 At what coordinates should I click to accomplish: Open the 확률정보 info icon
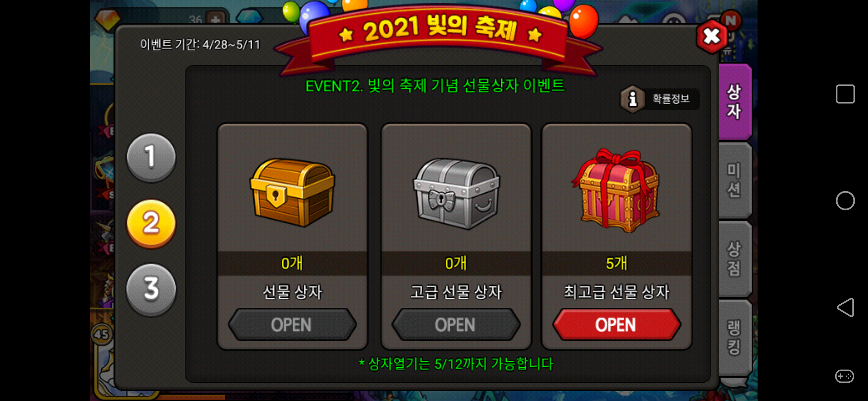[x=632, y=99]
